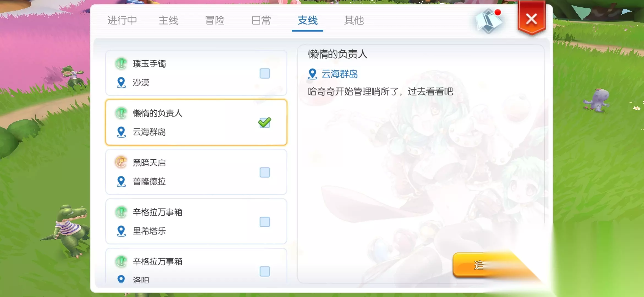Click location pin next to 沙漠
Viewport: 644px width, 297px height.
(x=121, y=82)
